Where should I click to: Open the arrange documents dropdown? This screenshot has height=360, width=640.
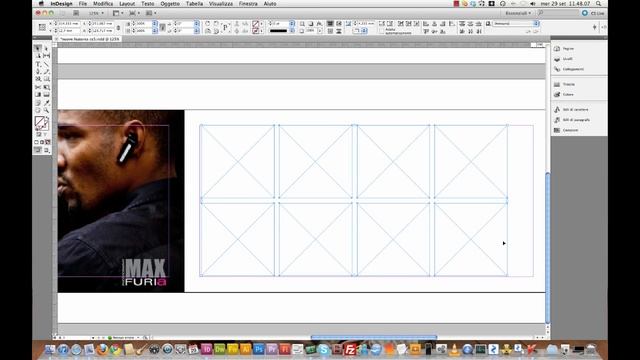coord(151,13)
